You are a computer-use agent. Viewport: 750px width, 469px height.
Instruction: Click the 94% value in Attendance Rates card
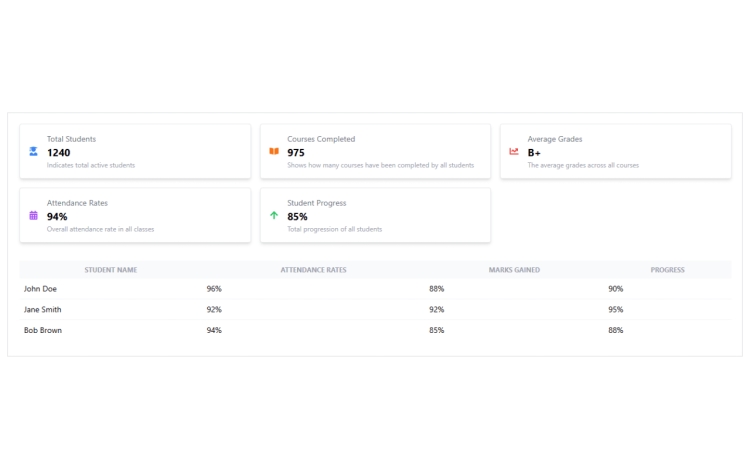point(57,217)
